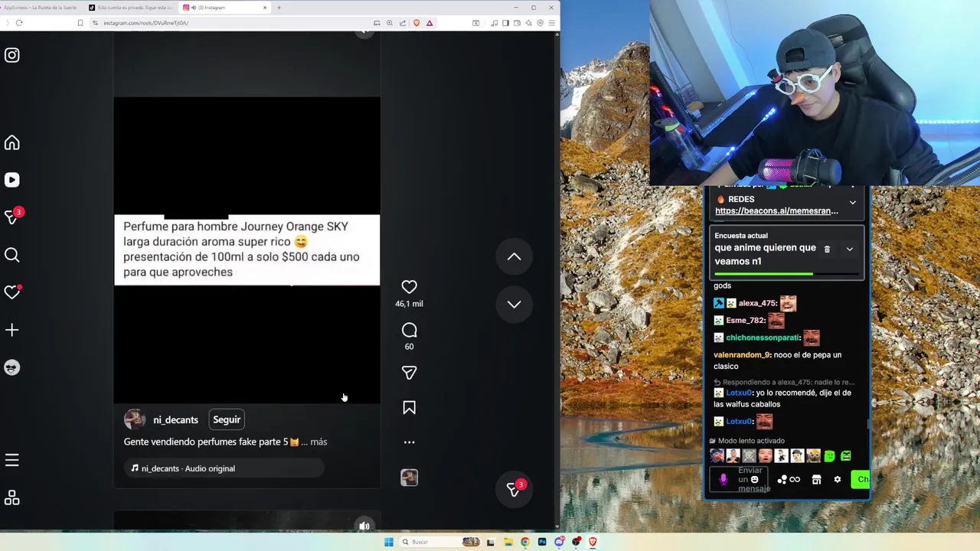Viewport: 980px width, 551px height.
Task: Open Windows Start menu
Action: click(x=389, y=542)
